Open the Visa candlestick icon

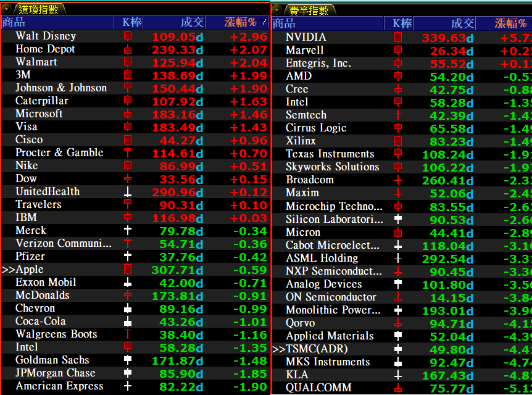coord(128,127)
